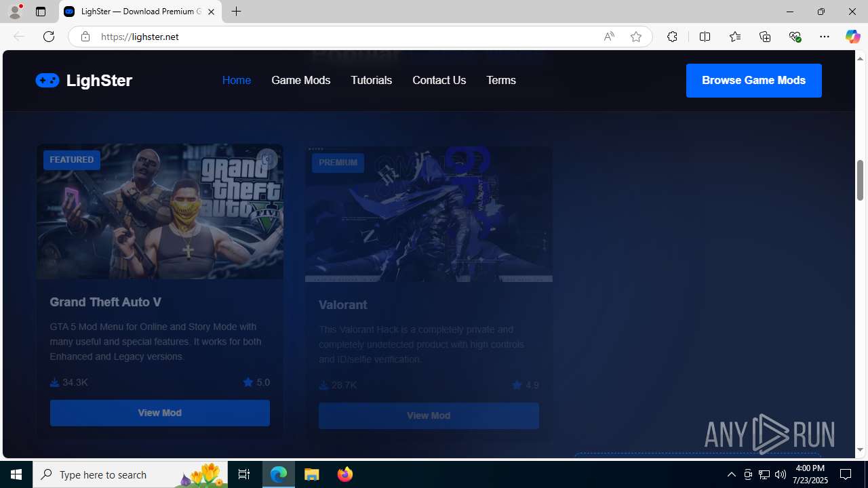Open the Game Mods nav item
Viewport: 868px width, 488px height.
(301, 80)
